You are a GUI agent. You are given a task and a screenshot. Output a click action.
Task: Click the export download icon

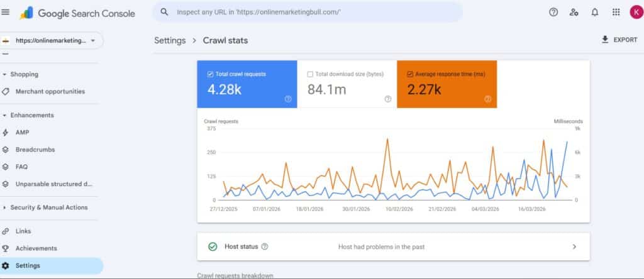click(x=604, y=40)
